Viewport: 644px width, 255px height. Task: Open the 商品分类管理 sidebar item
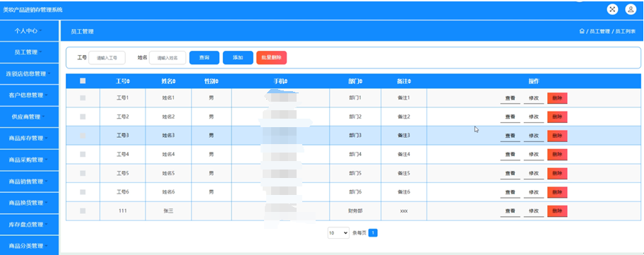click(29, 246)
